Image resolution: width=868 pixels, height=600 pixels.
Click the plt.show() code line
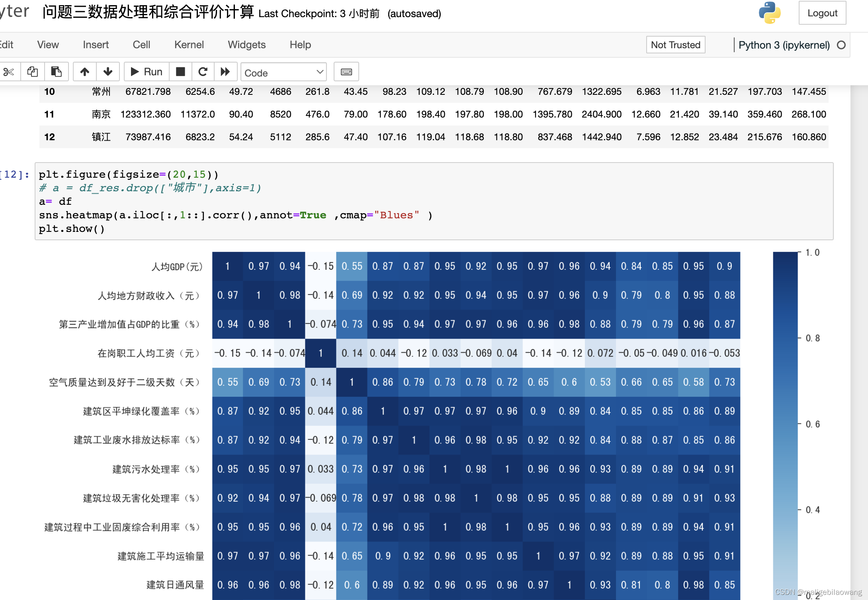click(x=72, y=229)
